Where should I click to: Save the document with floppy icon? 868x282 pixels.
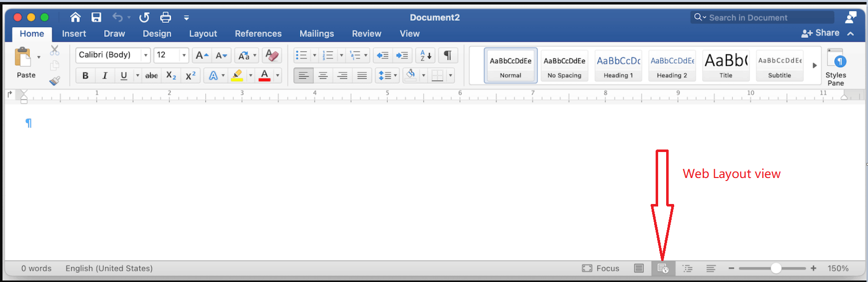pyautogui.click(x=96, y=17)
